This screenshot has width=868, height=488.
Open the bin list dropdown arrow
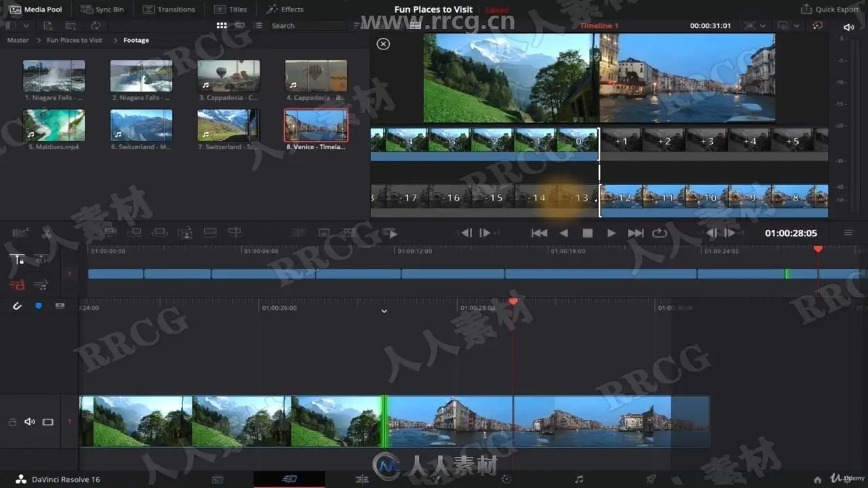click(x=26, y=26)
